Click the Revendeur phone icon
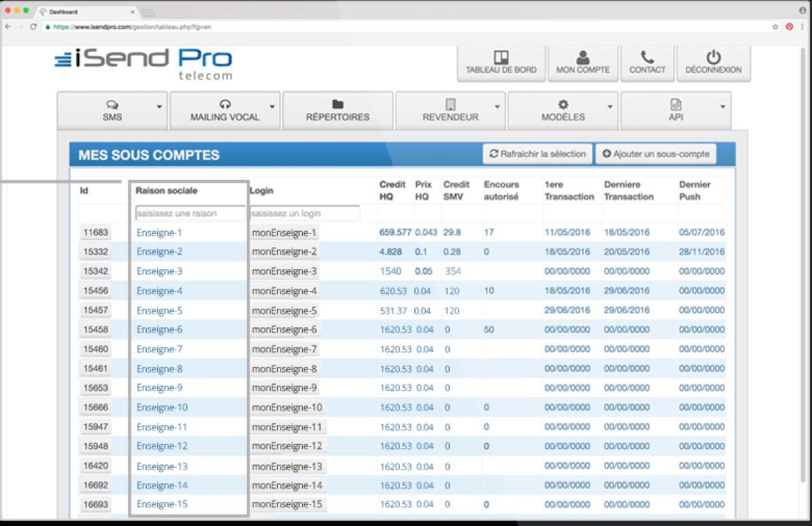 pyautogui.click(x=449, y=105)
